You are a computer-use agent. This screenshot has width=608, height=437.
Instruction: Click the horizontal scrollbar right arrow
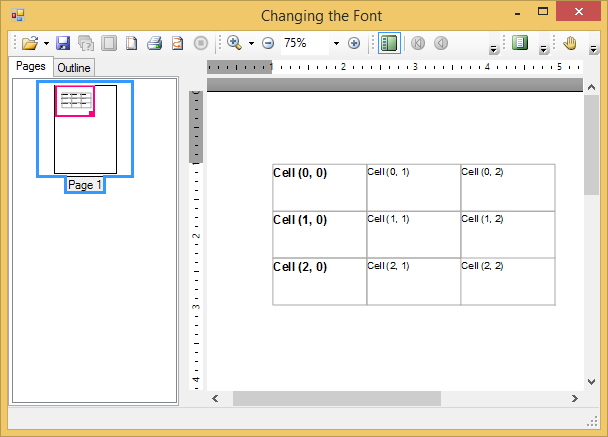click(574, 398)
